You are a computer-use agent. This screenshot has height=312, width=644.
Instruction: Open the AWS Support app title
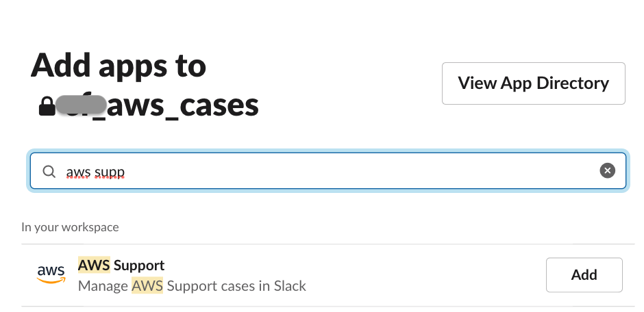[121, 265]
